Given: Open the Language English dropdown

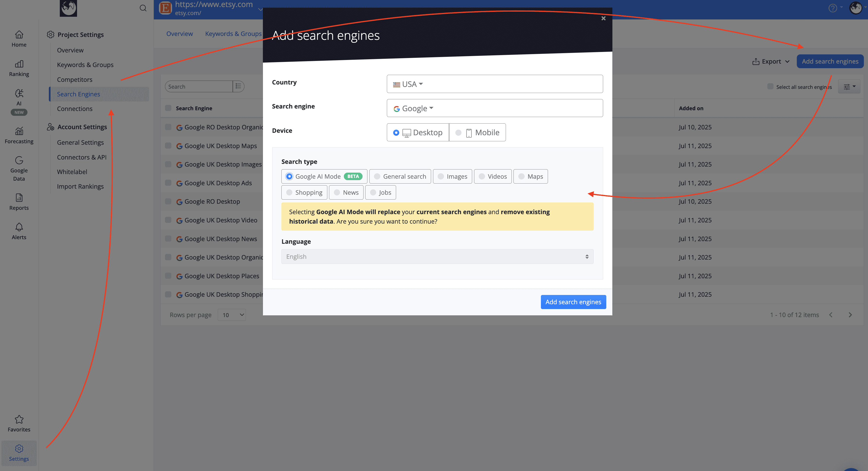Looking at the screenshot, I should 437,257.
